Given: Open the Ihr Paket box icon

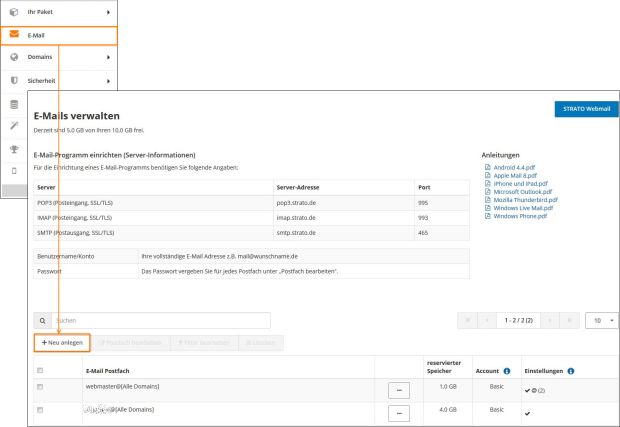Looking at the screenshot, I should [14, 12].
